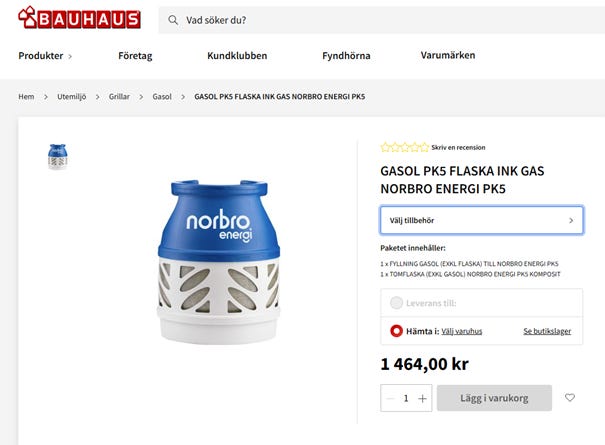Select the gas bottle thumbnail image

57,157
